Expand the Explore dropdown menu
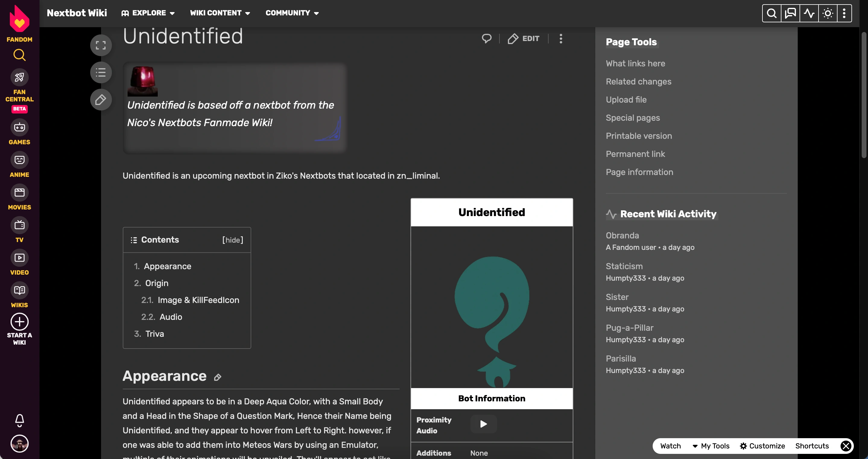The image size is (868, 459). (148, 13)
